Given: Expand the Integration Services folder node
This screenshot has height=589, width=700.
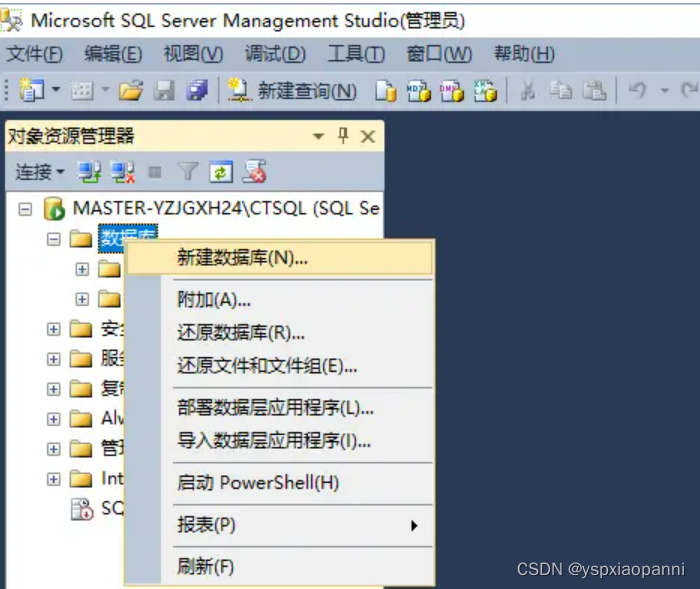Looking at the screenshot, I should click(x=54, y=479).
